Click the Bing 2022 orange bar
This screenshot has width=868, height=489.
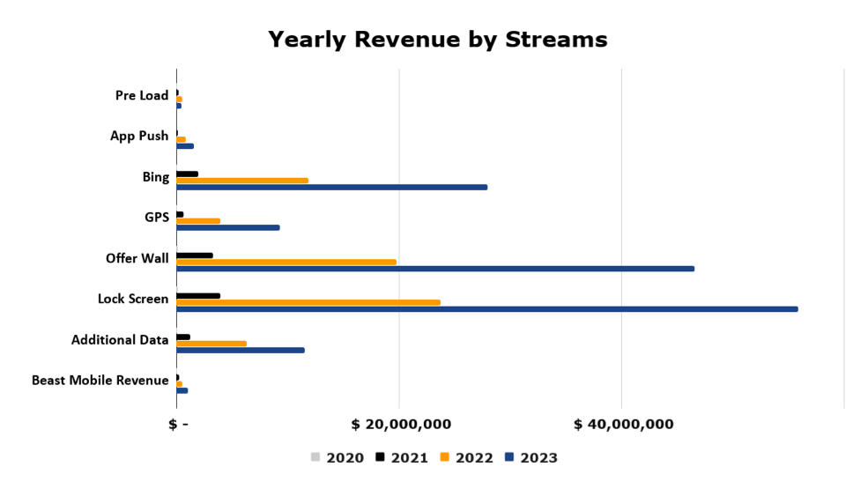(242, 181)
